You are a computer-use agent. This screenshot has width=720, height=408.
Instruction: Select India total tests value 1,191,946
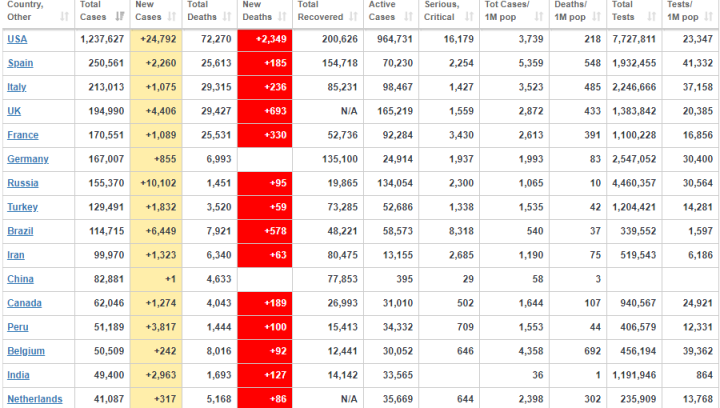click(x=634, y=375)
